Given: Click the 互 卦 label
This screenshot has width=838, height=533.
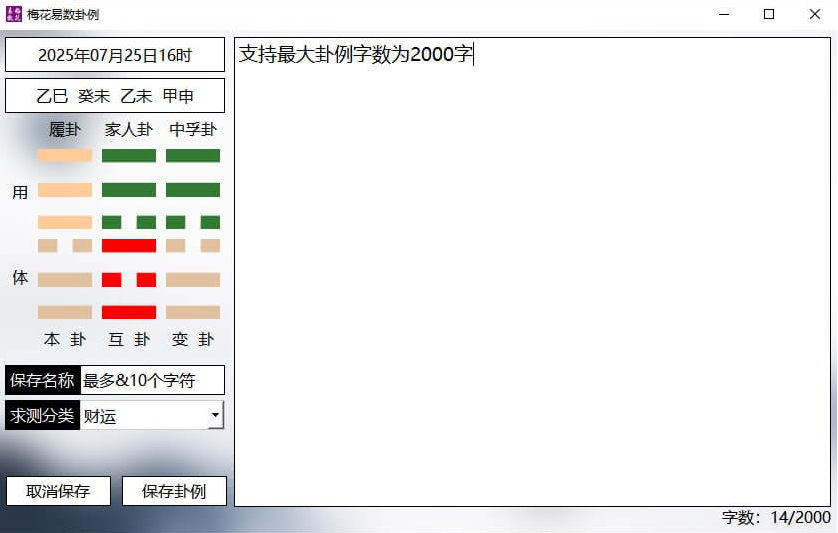Looking at the screenshot, I should point(129,339).
